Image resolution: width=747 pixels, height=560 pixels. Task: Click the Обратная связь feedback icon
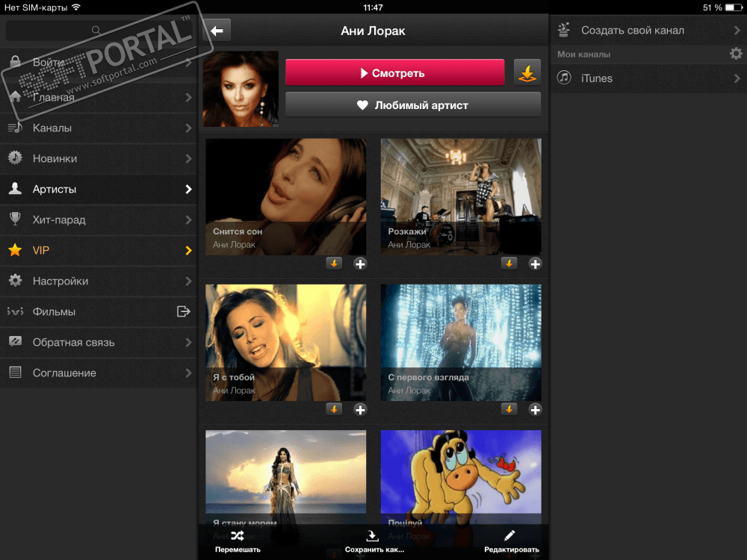pos(15,341)
